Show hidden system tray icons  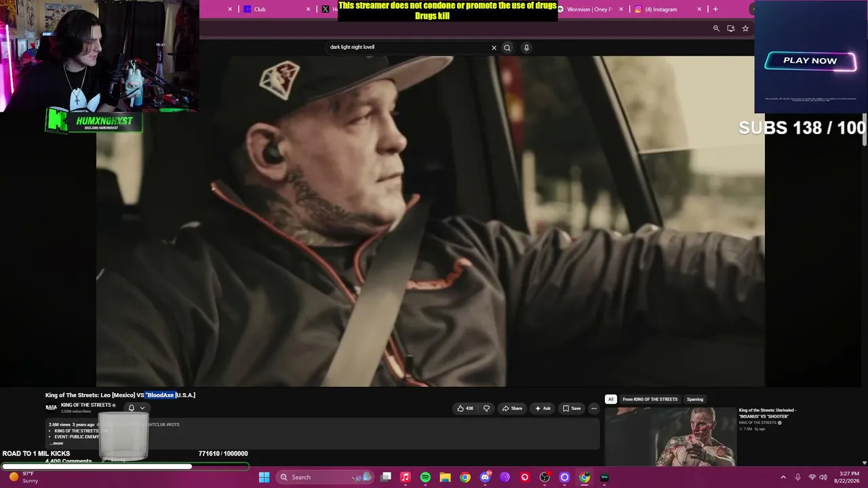(783, 477)
